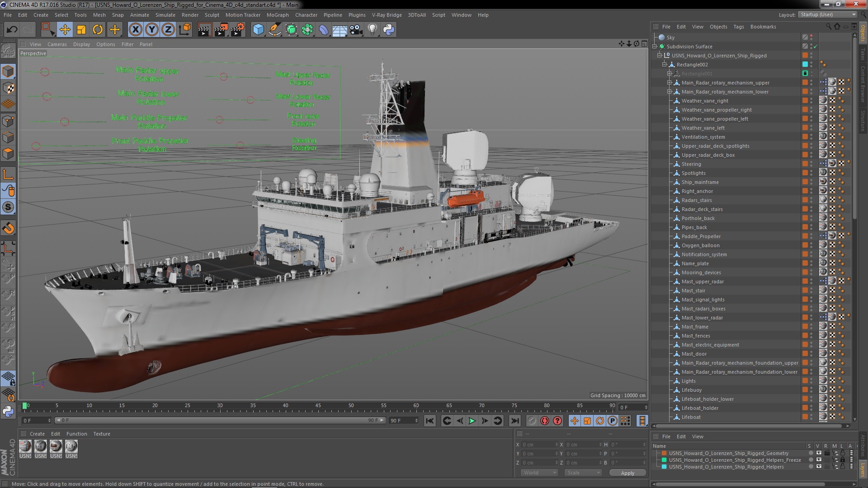Go to end of animation
The height and width of the screenshot is (488, 868).
[x=515, y=421]
